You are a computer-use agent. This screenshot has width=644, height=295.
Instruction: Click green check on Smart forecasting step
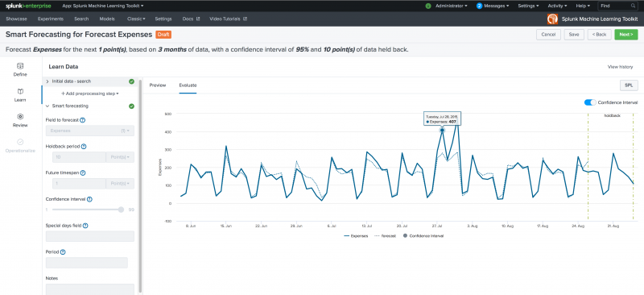point(131,106)
